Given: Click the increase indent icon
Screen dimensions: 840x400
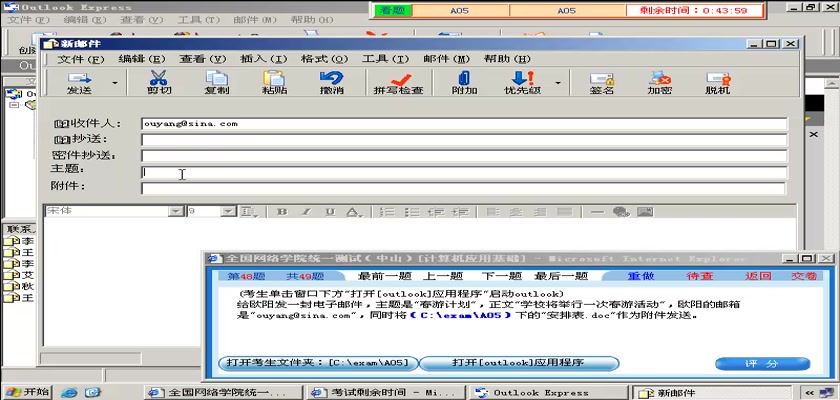Looking at the screenshot, I should pyautogui.click(x=461, y=212).
